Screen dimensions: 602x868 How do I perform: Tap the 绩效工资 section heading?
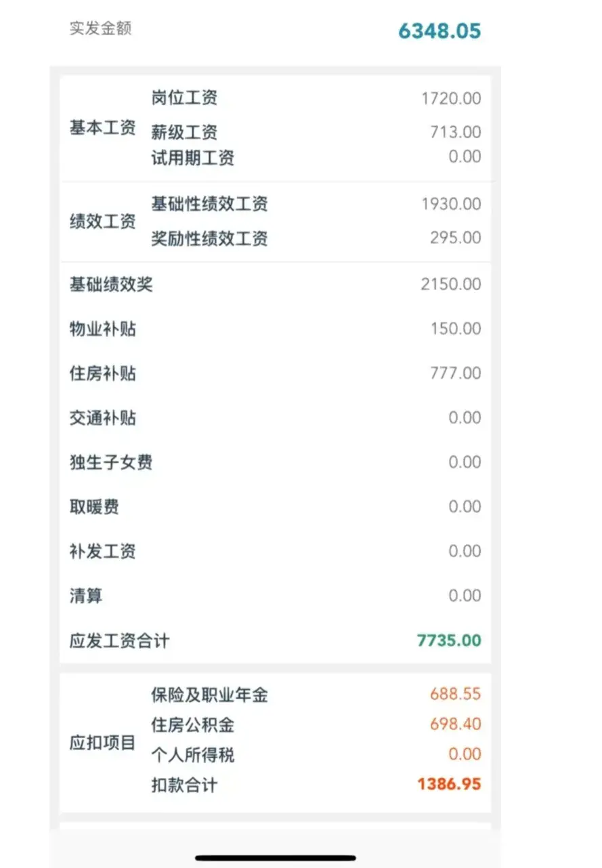click(x=103, y=222)
